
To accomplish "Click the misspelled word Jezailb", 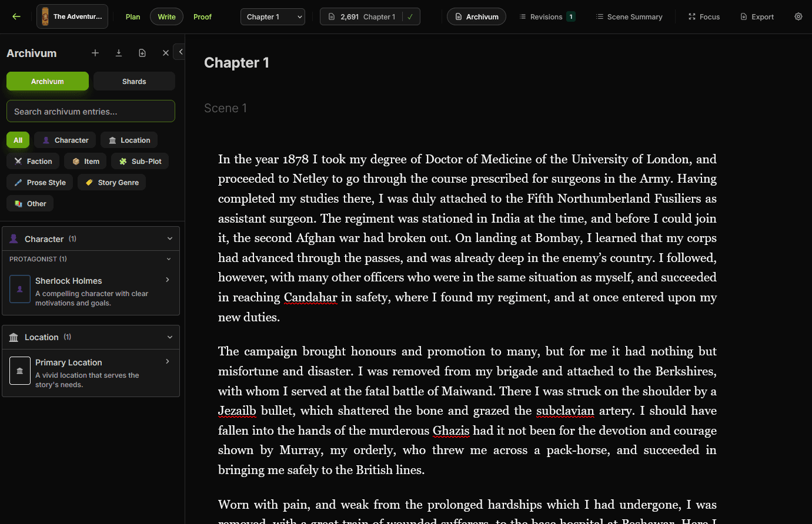I will (237, 411).
